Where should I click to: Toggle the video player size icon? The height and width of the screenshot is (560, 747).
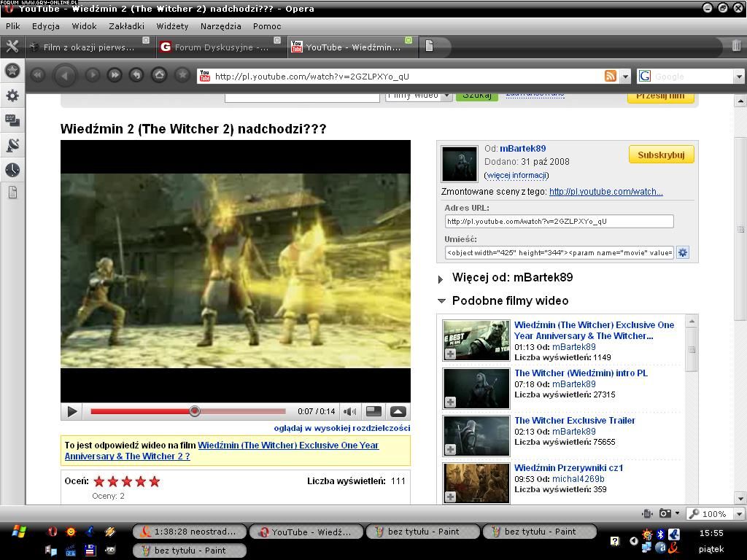[374, 411]
